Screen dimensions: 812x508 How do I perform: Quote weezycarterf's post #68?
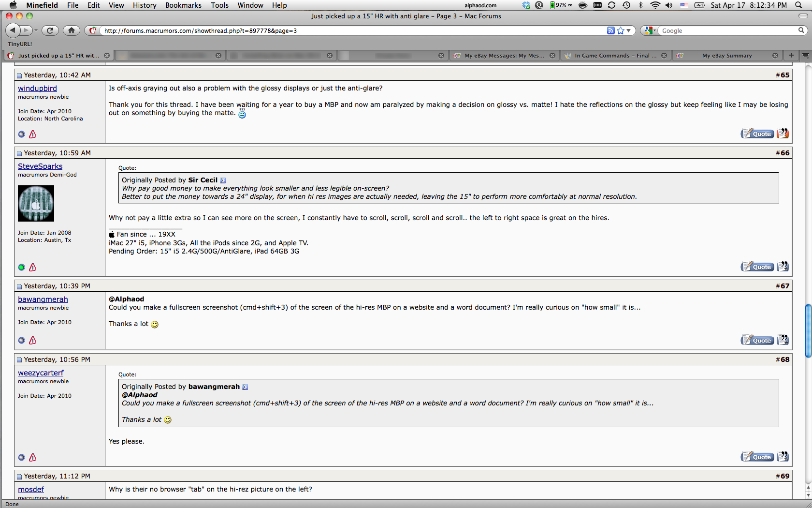pos(757,457)
